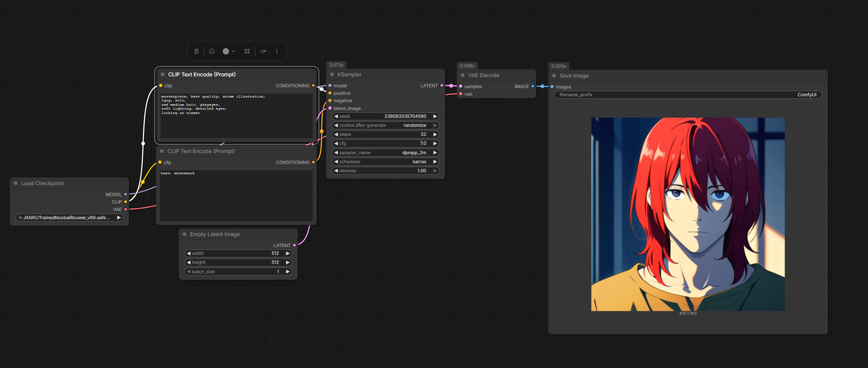Open more options three-dot menu

[x=277, y=51]
